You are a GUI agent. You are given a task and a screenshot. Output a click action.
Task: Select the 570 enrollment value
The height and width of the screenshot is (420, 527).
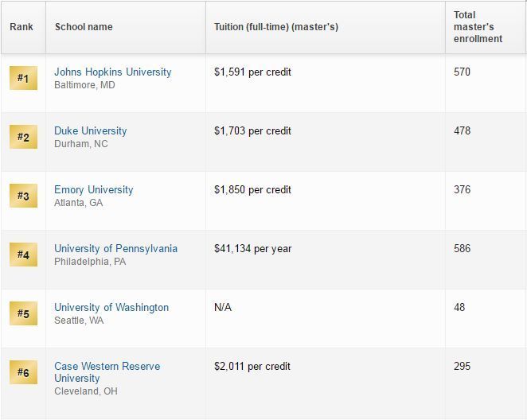point(463,72)
